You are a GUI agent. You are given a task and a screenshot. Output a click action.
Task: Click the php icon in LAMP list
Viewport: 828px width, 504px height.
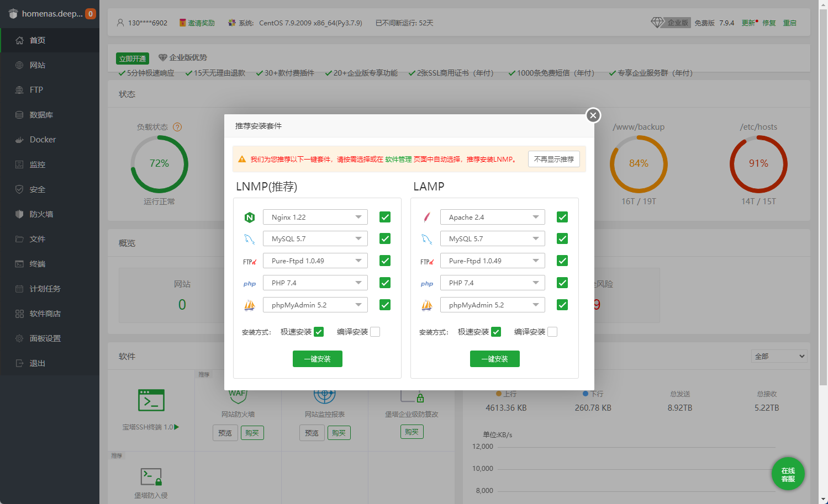[427, 284]
